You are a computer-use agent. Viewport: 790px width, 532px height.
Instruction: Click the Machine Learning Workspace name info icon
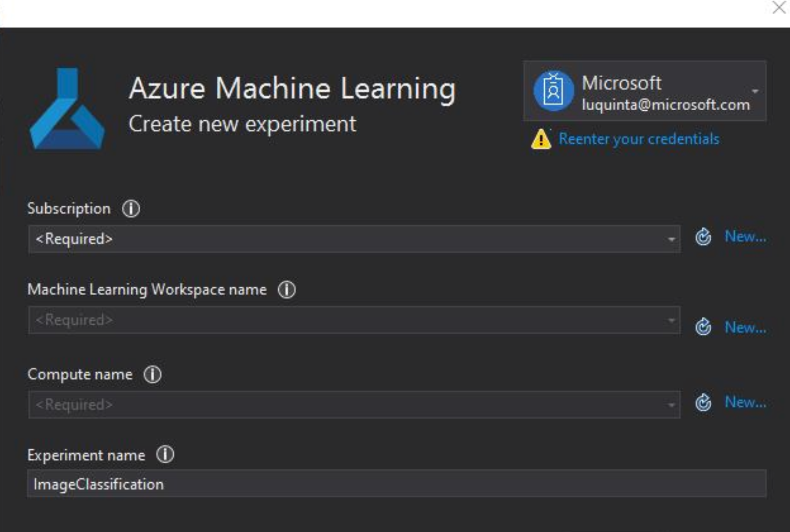tap(287, 290)
